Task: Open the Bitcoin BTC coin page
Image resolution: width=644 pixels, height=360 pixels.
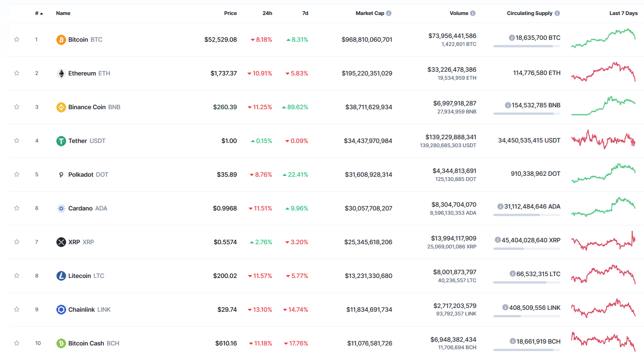Action: coord(85,40)
